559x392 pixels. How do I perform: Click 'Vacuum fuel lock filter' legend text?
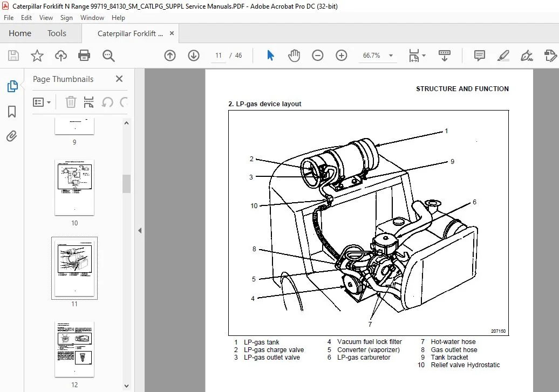[x=369, y=341]
